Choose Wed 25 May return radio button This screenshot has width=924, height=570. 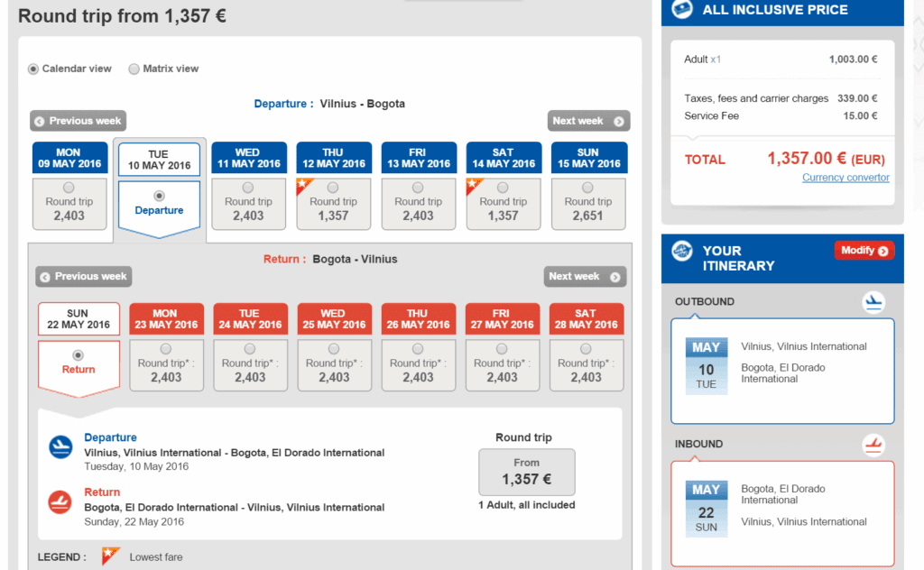334,349
